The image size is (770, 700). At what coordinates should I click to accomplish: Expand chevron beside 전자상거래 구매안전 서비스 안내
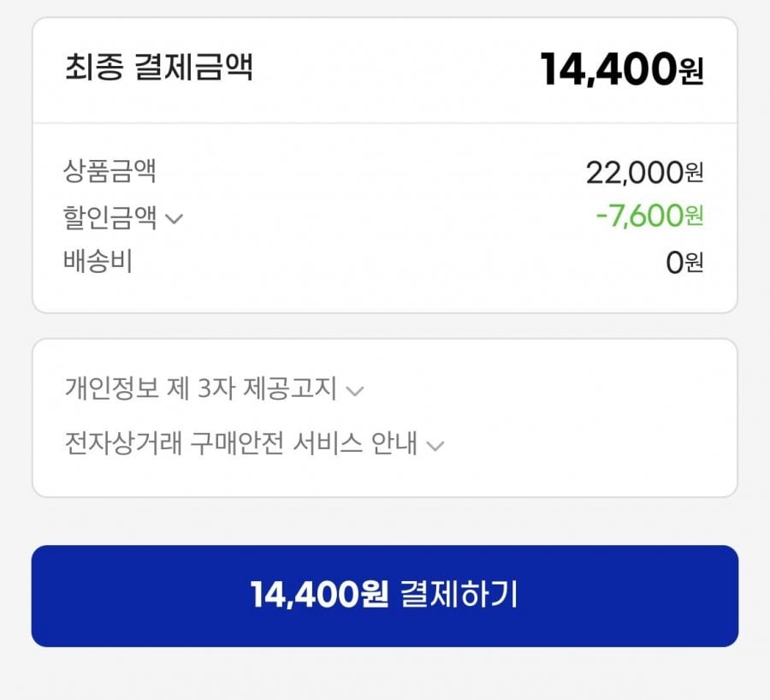[435, 446]
